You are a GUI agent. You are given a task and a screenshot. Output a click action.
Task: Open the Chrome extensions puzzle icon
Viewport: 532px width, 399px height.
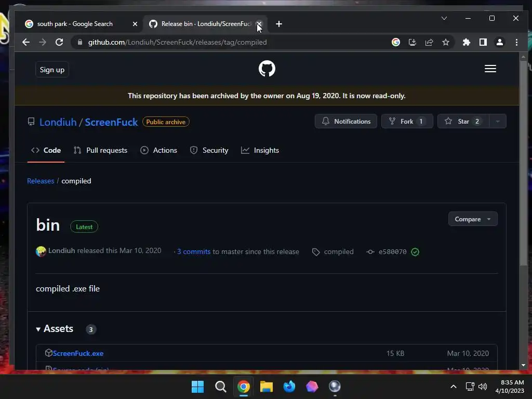(467, 42)
